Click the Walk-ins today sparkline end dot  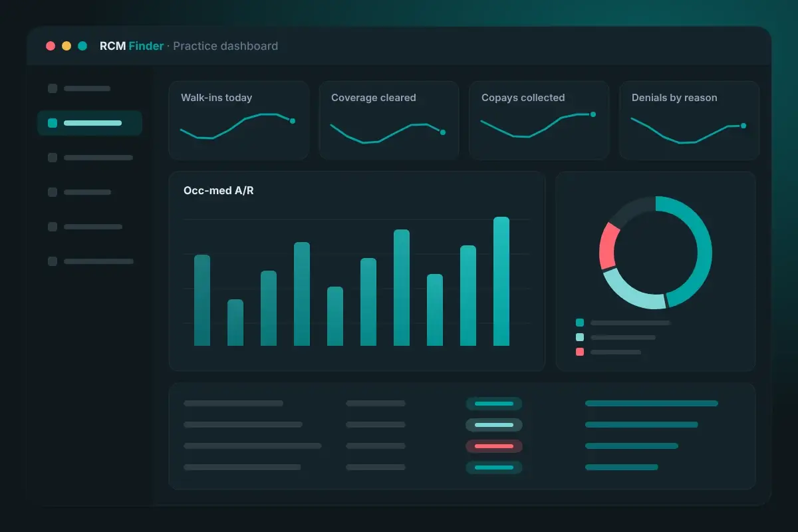point(293,121)
